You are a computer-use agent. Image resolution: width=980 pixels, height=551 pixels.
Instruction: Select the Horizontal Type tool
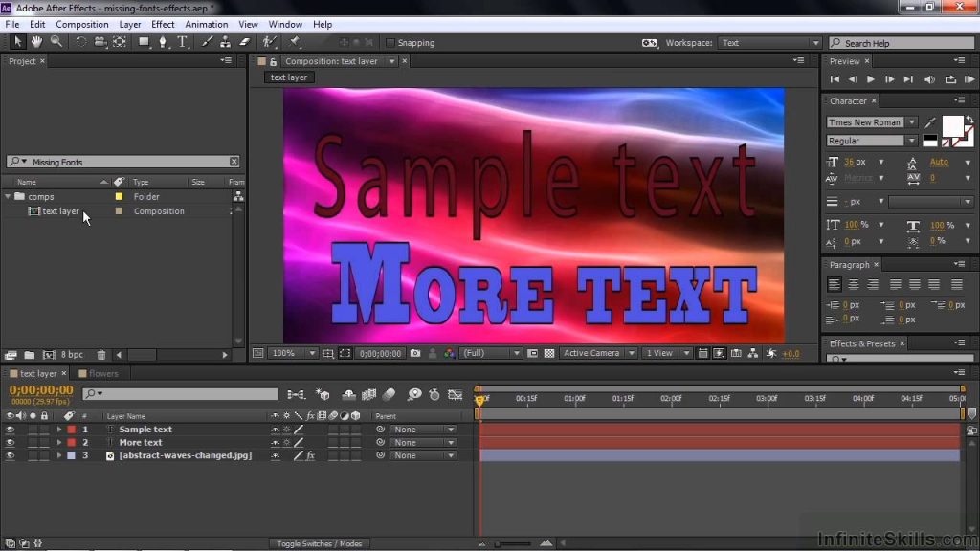pos(183,42)
